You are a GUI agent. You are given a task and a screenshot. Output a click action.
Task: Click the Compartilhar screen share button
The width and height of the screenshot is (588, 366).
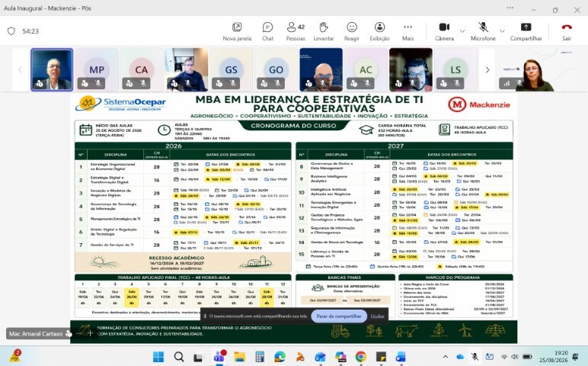[526, 31]
